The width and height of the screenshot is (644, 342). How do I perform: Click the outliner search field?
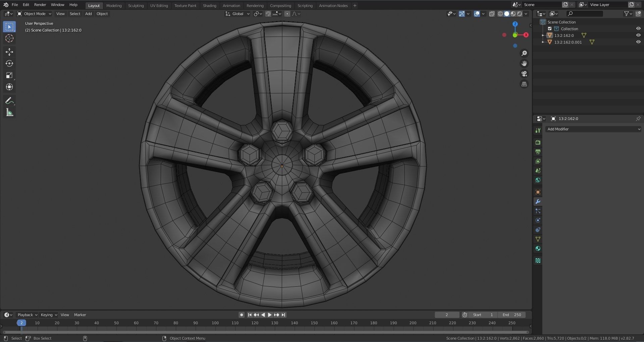tap(585, 14)
